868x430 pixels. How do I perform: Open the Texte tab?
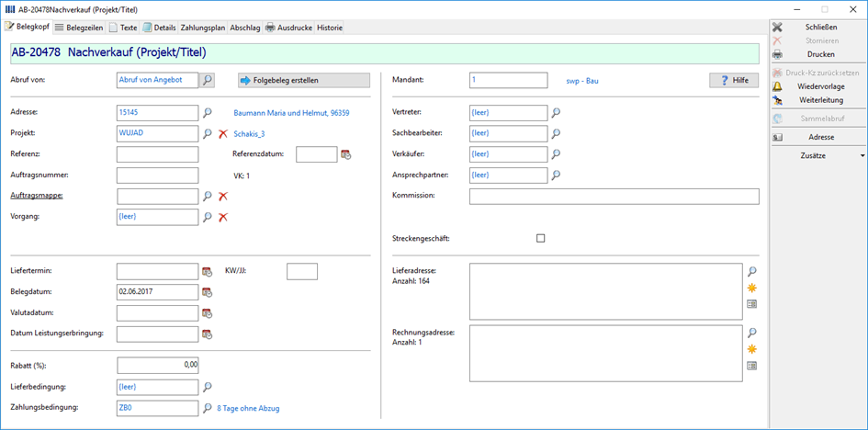(123, 28)
